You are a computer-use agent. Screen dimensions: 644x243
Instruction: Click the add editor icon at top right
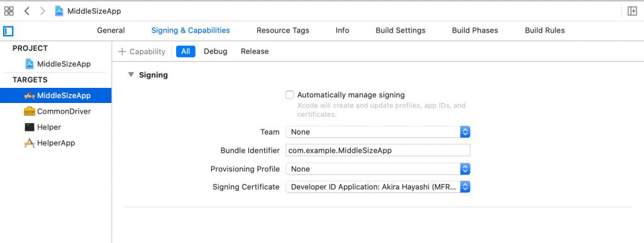[632, 11]
